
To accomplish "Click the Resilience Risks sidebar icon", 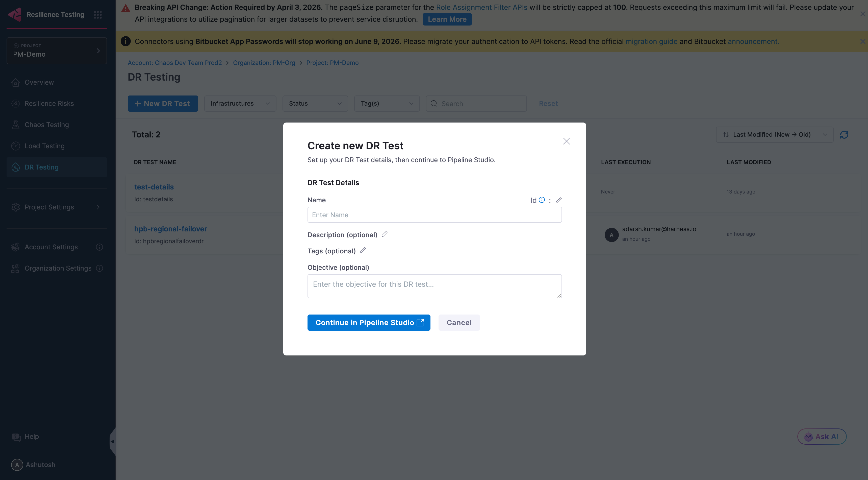I will pos(15,103).
